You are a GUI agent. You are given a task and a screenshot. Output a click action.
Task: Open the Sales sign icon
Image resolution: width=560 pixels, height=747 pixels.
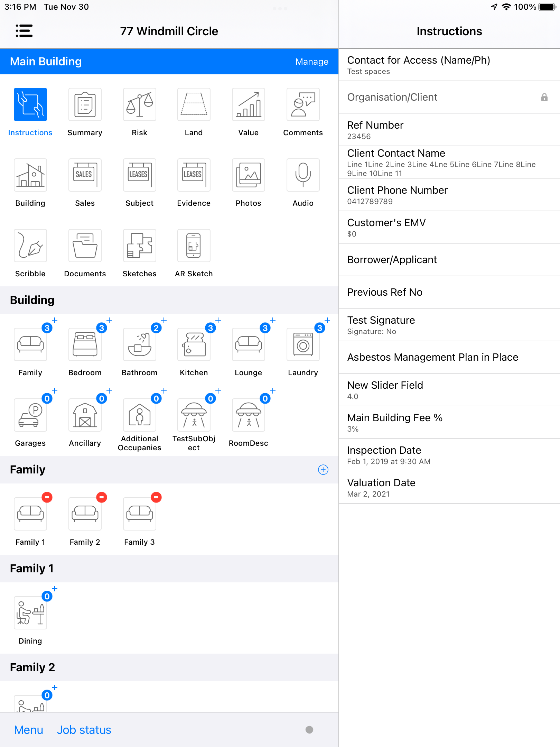pyautogui.click(x=85, y=175)
